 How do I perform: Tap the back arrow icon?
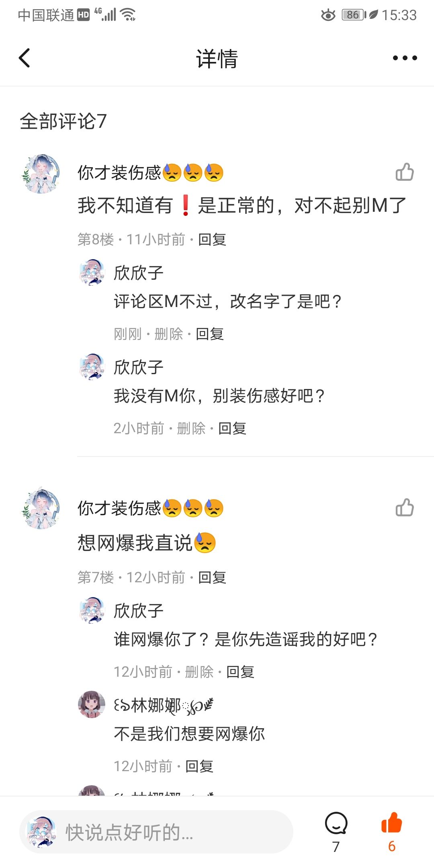pyautogui.click(x=25, y=58)
